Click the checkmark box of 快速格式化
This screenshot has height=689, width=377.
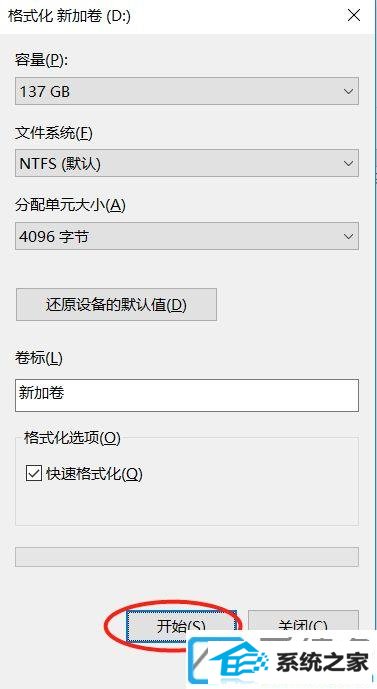click(x=34, y=474)
